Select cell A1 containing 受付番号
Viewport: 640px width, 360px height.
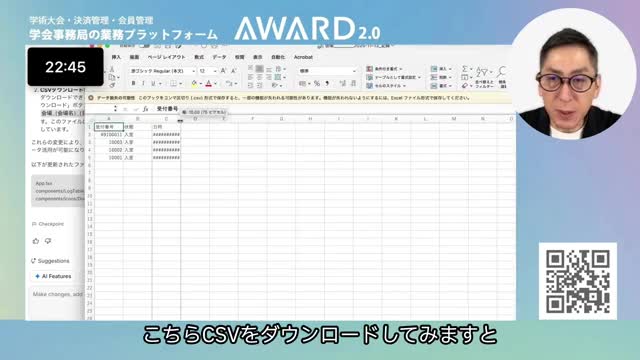[x=109, y=127]
